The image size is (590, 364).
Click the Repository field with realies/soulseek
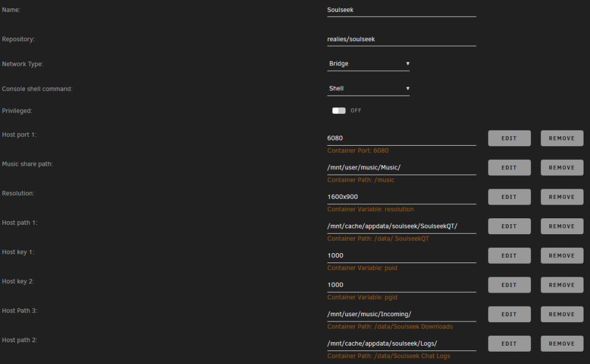(401, 39)
